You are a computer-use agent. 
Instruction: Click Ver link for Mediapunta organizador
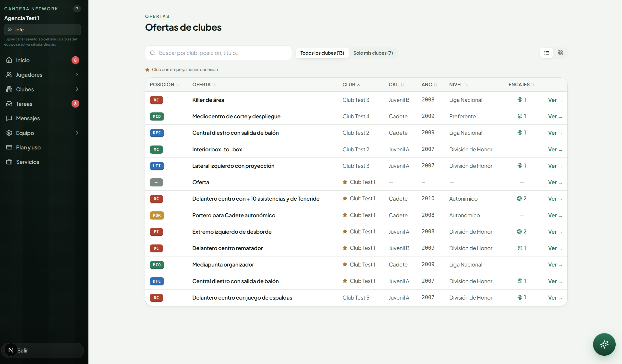(555, 265)
